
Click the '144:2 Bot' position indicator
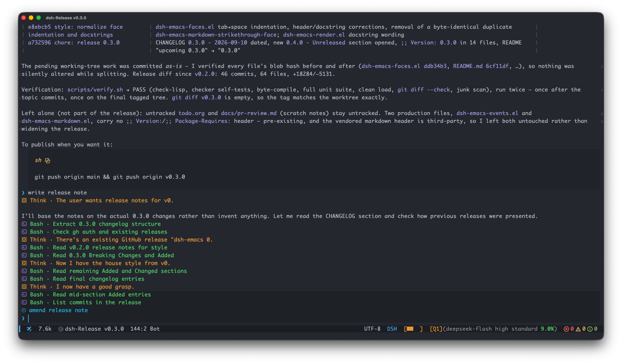click(145, 329)
